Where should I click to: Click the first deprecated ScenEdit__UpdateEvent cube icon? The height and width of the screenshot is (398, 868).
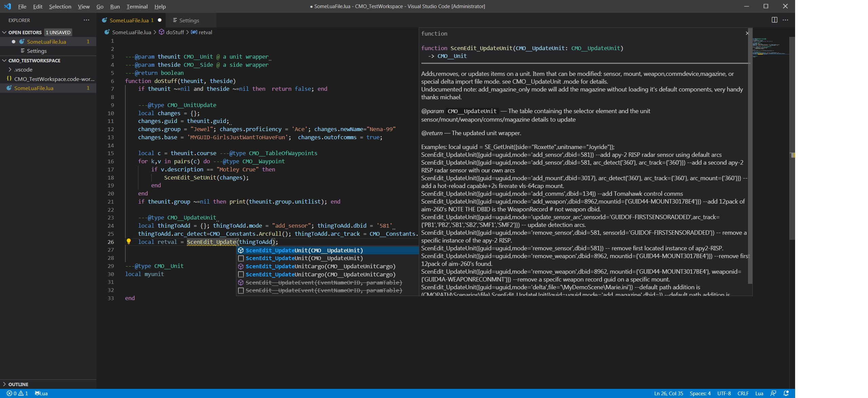click(241, 282)
